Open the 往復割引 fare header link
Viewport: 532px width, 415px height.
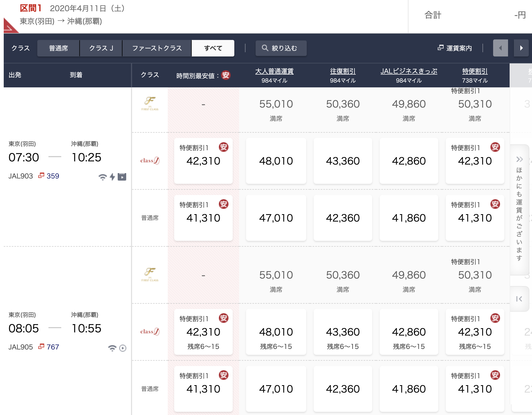343,71
